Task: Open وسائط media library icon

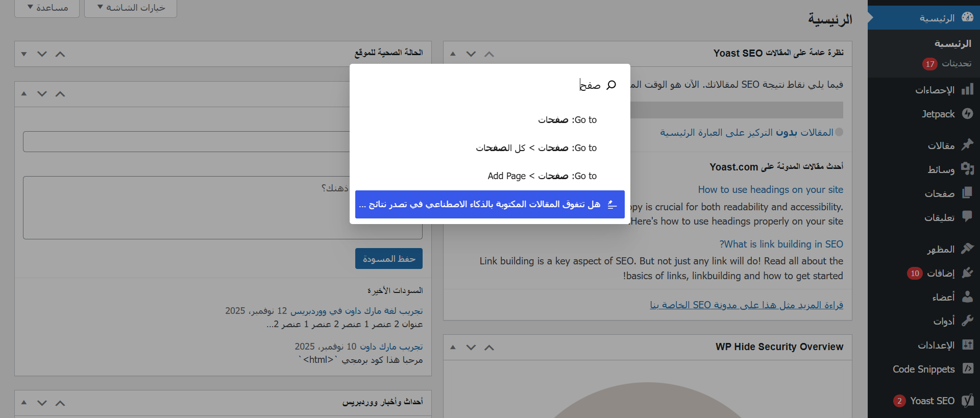Action: tap(967, 169)
